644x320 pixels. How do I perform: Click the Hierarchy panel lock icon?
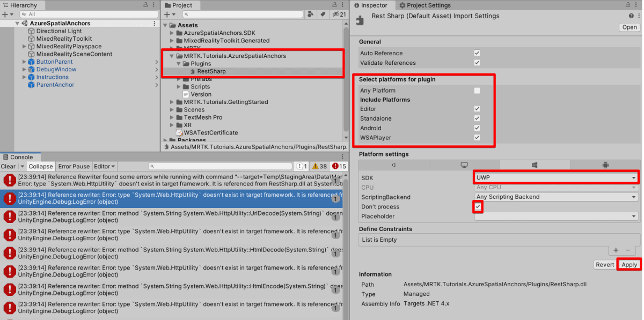(146, 5)
